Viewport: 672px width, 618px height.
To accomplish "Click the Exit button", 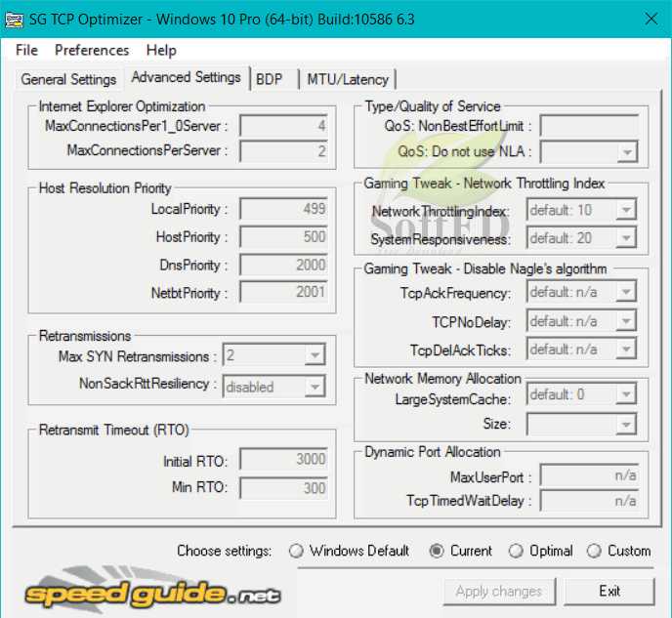I will coord(609,592).
